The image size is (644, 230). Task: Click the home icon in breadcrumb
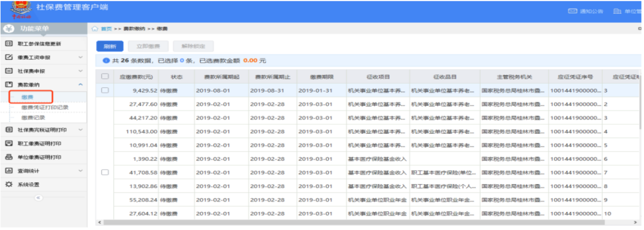click(95, 29)
